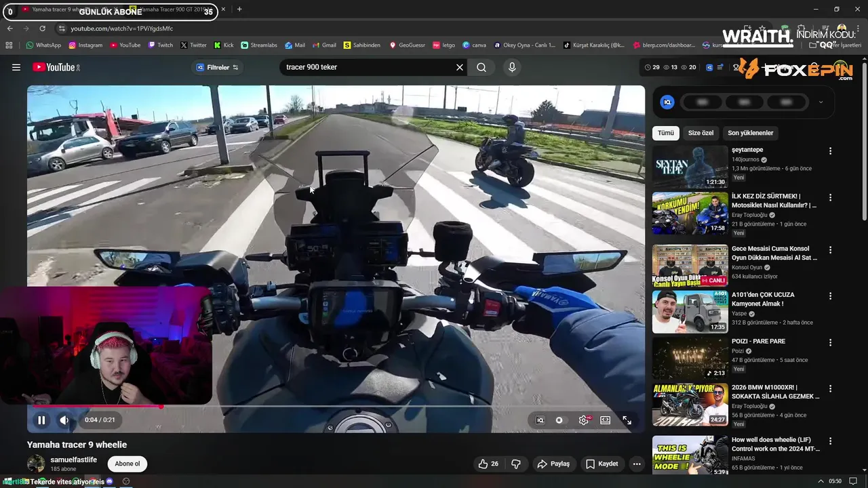868x488 pixels.
Task: Click the vidIQ icon in player controls
Action: tap(540, 420)
